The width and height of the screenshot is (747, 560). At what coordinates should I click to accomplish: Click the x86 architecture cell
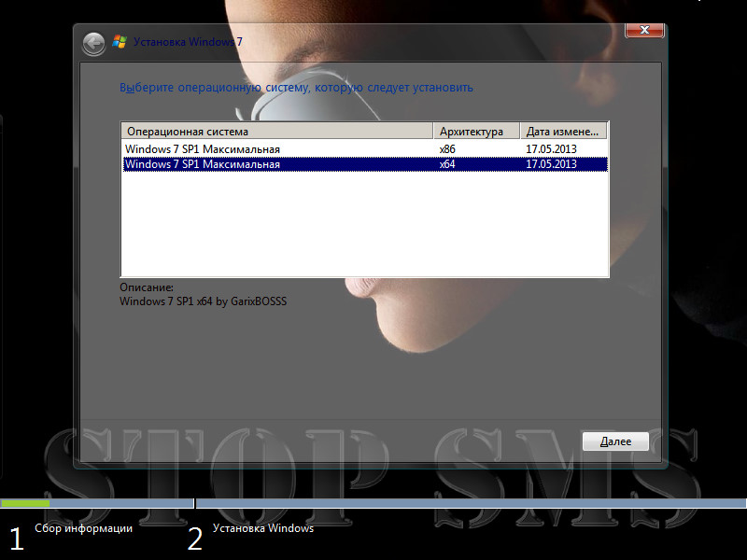click(447, 149)
